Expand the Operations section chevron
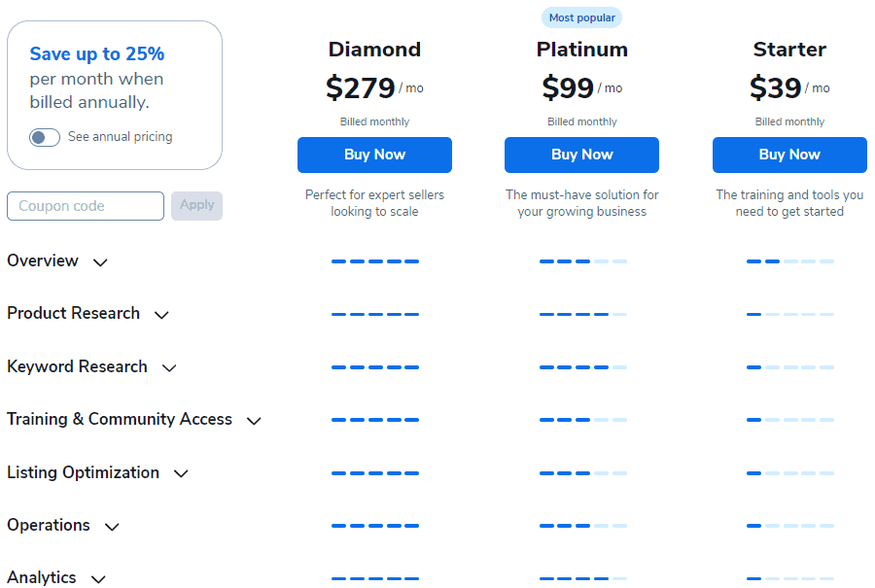 112,527
